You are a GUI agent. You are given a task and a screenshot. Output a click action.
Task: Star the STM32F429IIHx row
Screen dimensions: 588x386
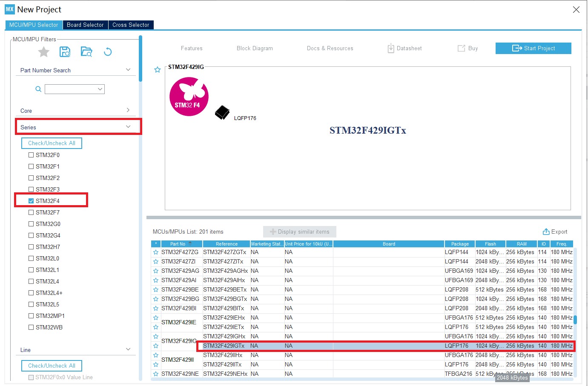pyautogui.click(x=156, y=355)
